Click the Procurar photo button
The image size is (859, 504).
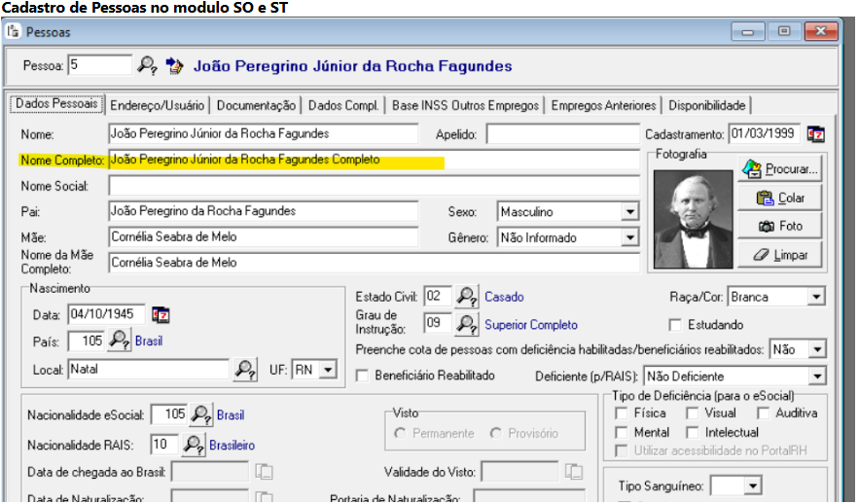click(780, 169)
